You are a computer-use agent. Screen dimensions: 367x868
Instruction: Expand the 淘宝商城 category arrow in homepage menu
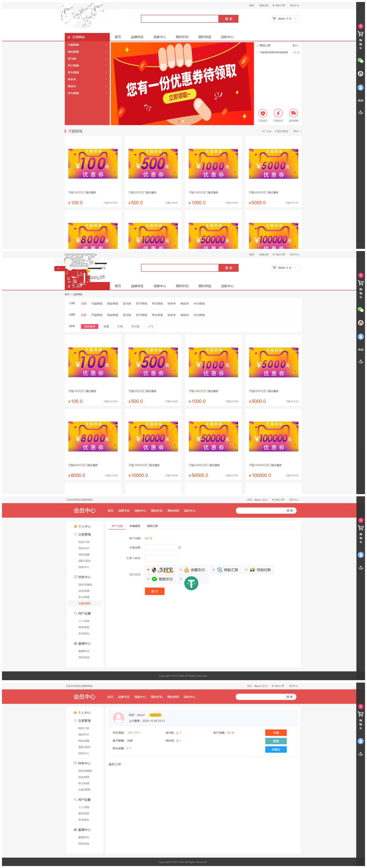tap(106, 52)
